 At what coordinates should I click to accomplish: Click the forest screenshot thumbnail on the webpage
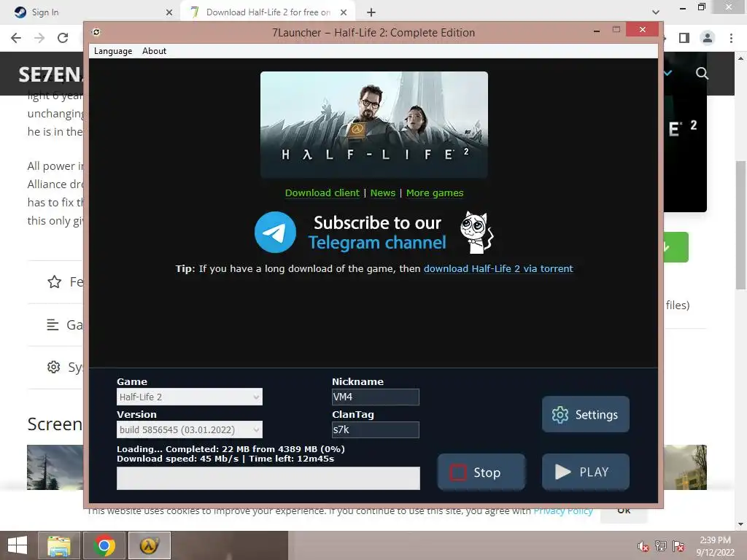[x=55, y=467]
